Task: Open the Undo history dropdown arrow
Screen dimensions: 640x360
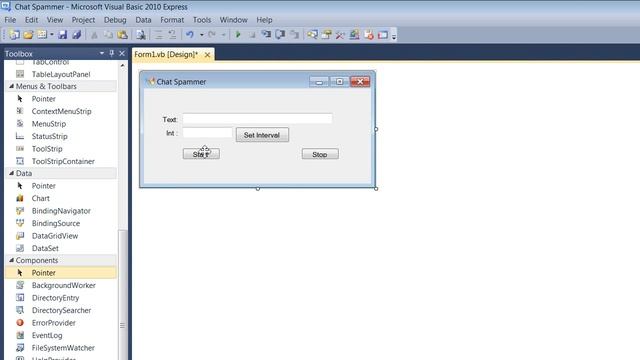Action: [x=201, y=35]
